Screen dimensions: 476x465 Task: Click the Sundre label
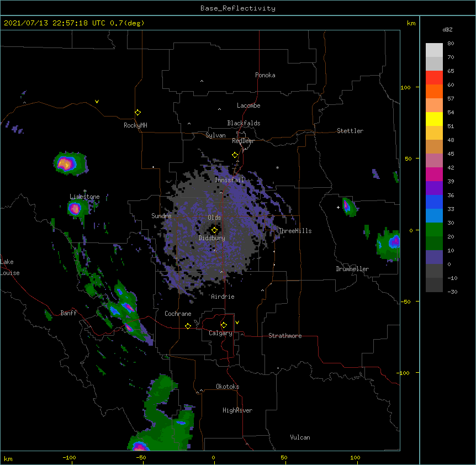tap(161, 216)
